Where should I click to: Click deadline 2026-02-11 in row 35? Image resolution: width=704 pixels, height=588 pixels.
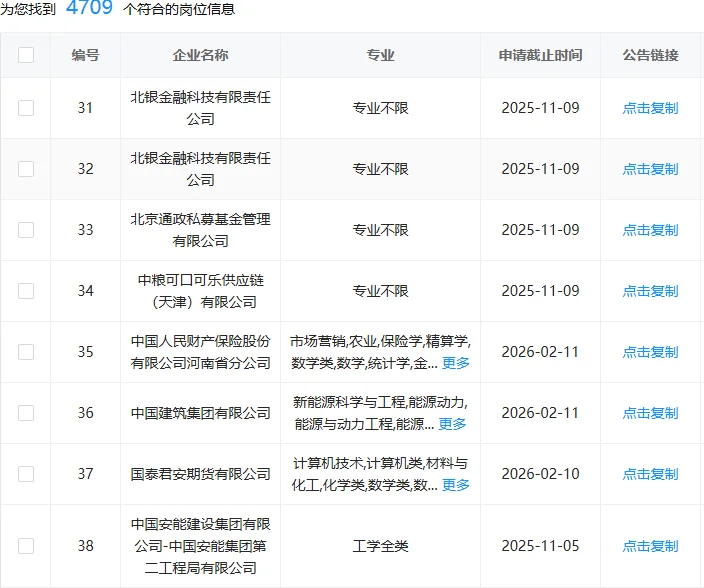[541, 352]
